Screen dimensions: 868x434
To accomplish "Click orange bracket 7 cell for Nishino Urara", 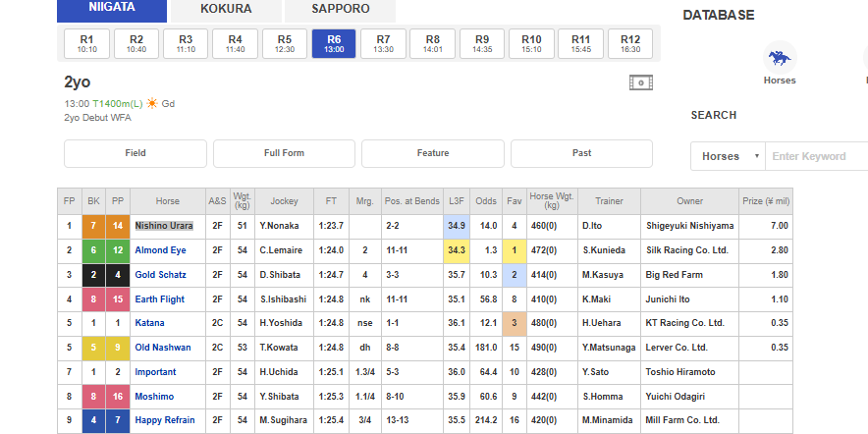I will [x=93, y=226].
